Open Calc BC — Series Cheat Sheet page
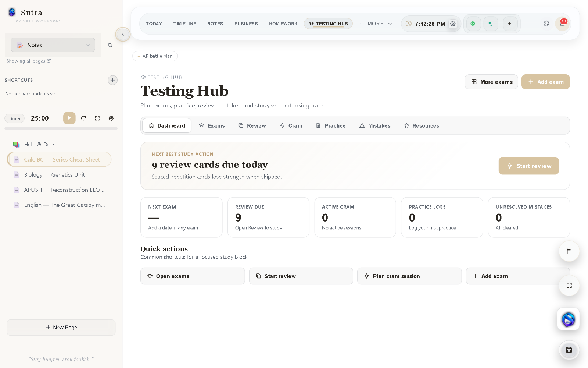 [x=59, y=159]
